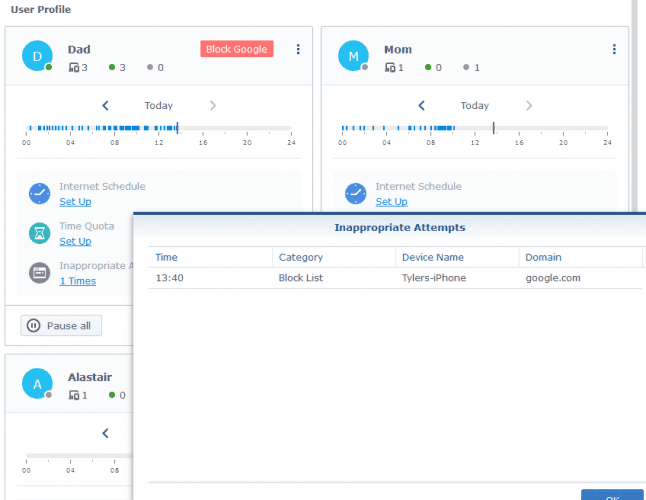The image size is (646, 500).
Task: Sort by the Category column header
Action: point(300,257)
